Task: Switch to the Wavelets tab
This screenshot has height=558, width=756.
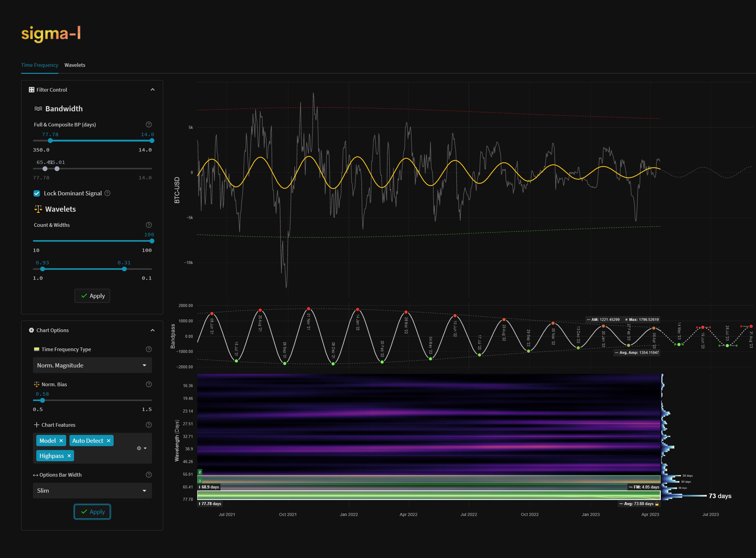Action: 75,65
